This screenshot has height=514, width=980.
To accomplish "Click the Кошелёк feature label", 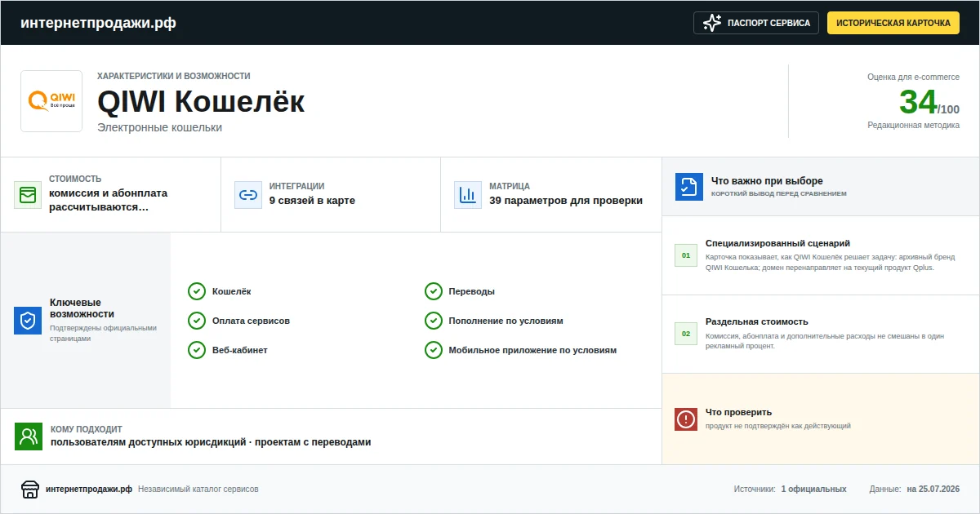I will [x=232, y=291].
